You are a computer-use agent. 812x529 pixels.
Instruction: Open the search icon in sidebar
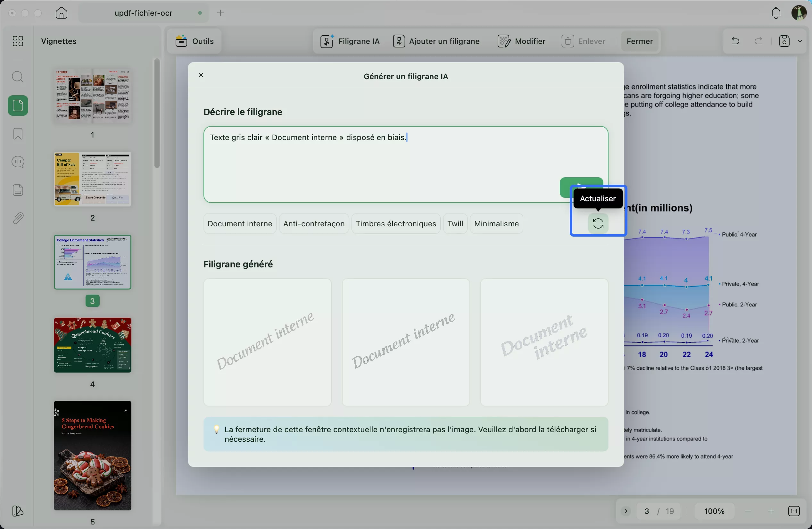pos(18,77)
